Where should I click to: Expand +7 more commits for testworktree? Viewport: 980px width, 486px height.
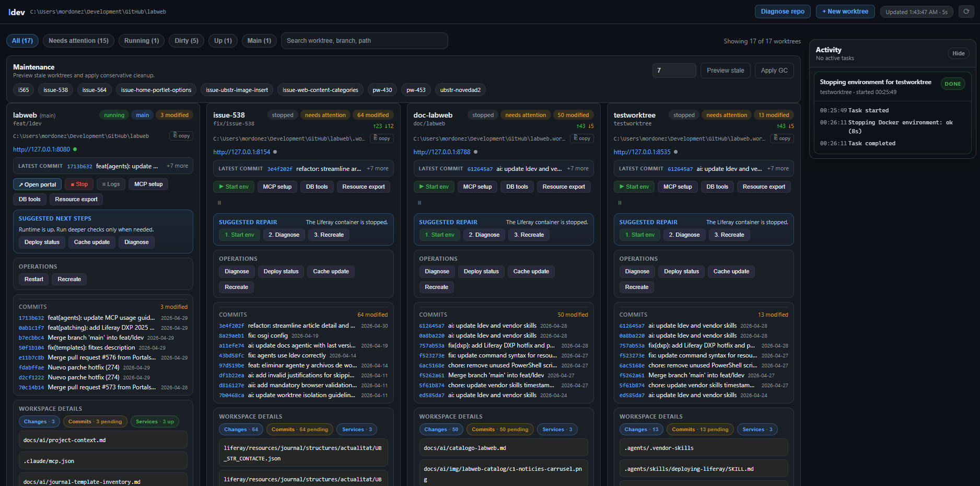point(778,169)
